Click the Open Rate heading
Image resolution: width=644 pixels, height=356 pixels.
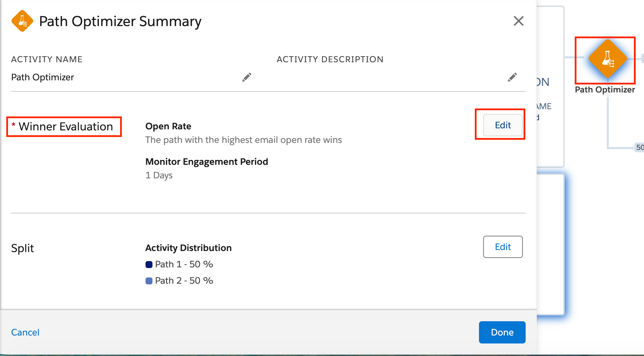pos(168,126)
